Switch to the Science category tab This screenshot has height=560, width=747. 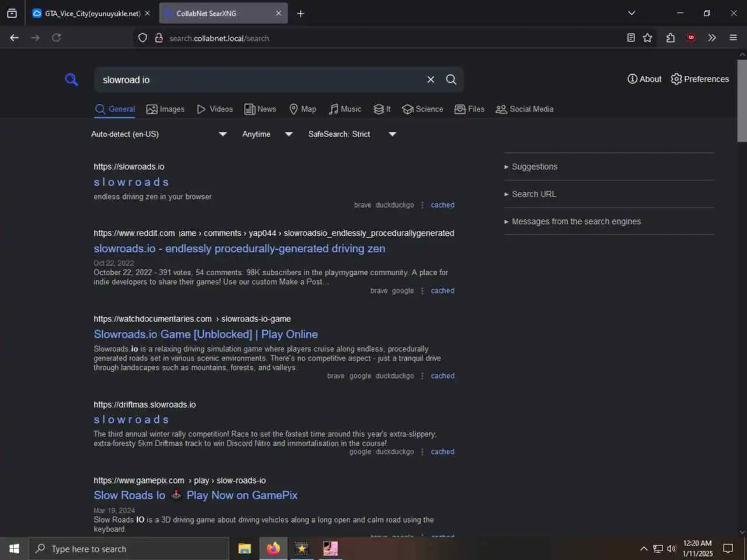pyautogui.click(x=423, y=109)
